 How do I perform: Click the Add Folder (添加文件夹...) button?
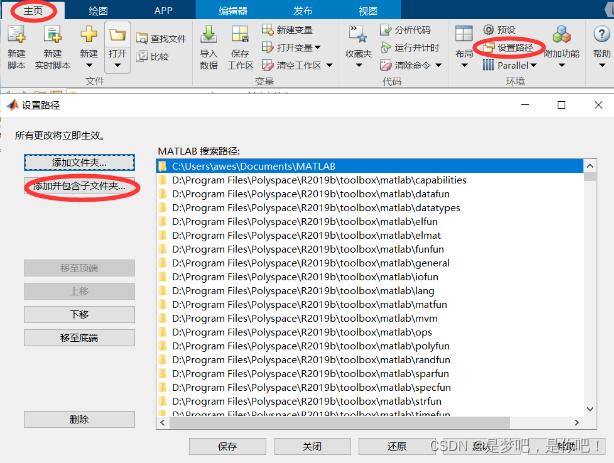pos(79,162)
